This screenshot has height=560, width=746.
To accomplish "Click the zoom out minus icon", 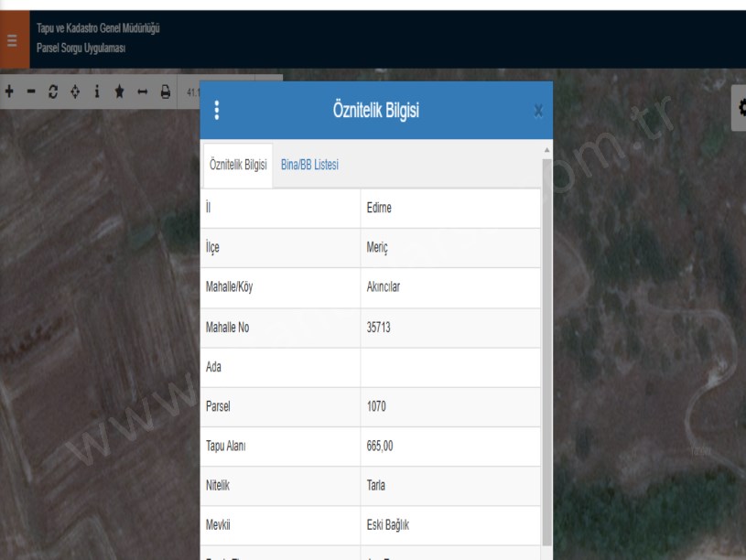I will (x=31, y=92).
